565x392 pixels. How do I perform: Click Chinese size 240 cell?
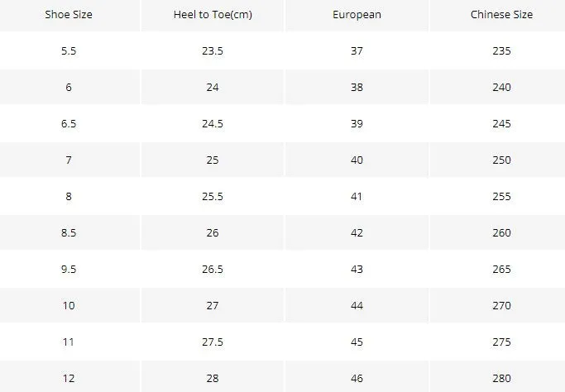(501, 87)
